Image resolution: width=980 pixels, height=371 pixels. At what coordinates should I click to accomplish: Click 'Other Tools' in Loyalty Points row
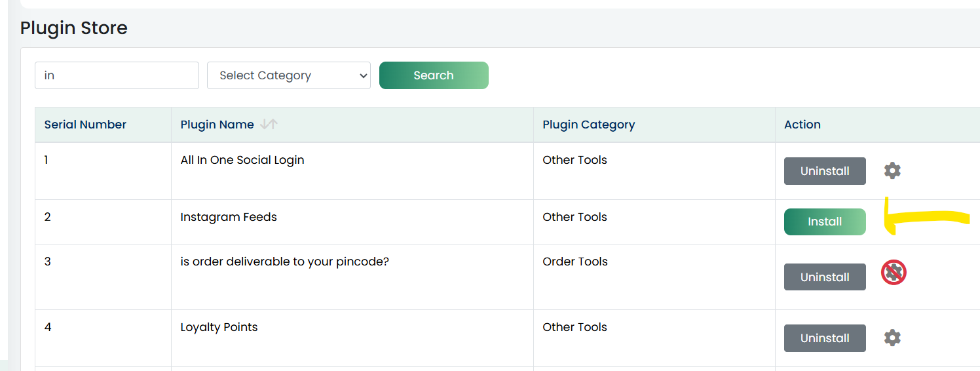tap(575, 327)
